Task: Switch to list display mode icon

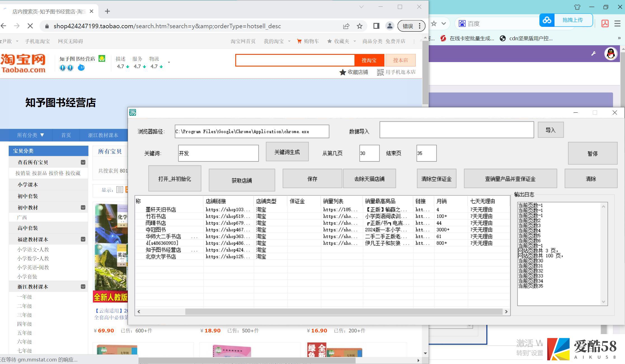Action: click(119, 190)
